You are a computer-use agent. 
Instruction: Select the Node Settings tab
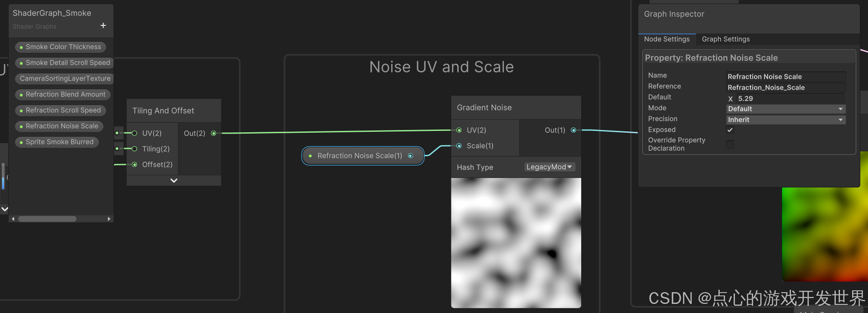(x=667, y=39)
